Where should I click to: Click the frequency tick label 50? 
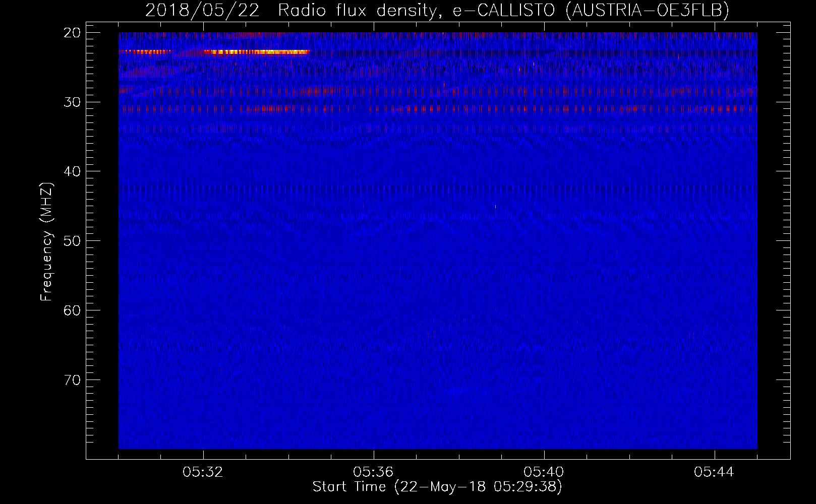point(72,241)
